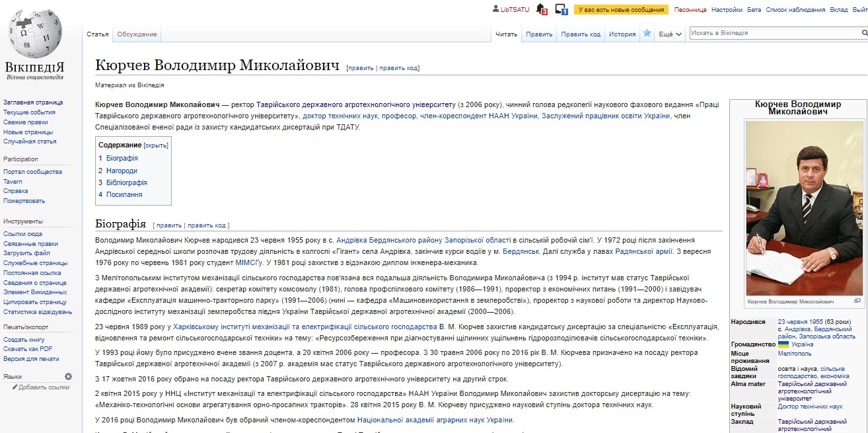
Task: Switch to the Обсуждение tab
Action: [137, 34]
